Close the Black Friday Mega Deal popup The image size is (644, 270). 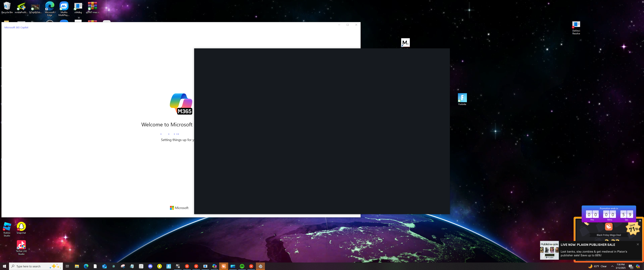tap(640, 221)
